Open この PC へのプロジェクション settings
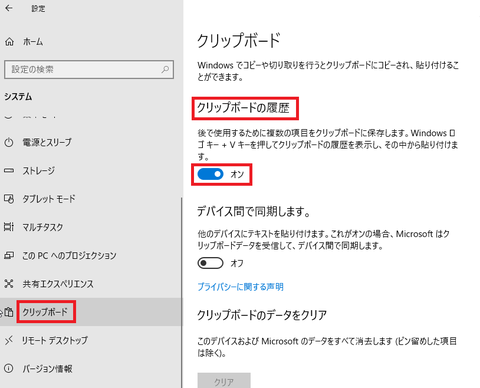This screenshot has height=388, width=480. [69, 255]
